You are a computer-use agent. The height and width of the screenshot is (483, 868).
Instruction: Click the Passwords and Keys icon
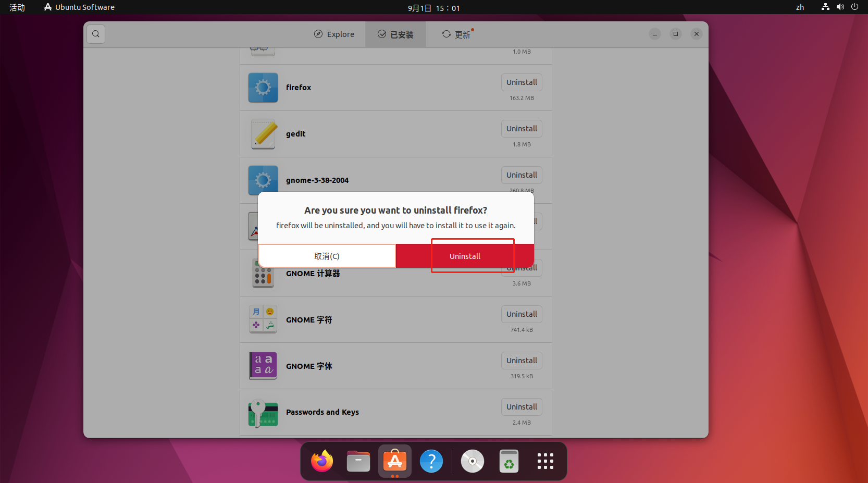[x=263, y=413]
